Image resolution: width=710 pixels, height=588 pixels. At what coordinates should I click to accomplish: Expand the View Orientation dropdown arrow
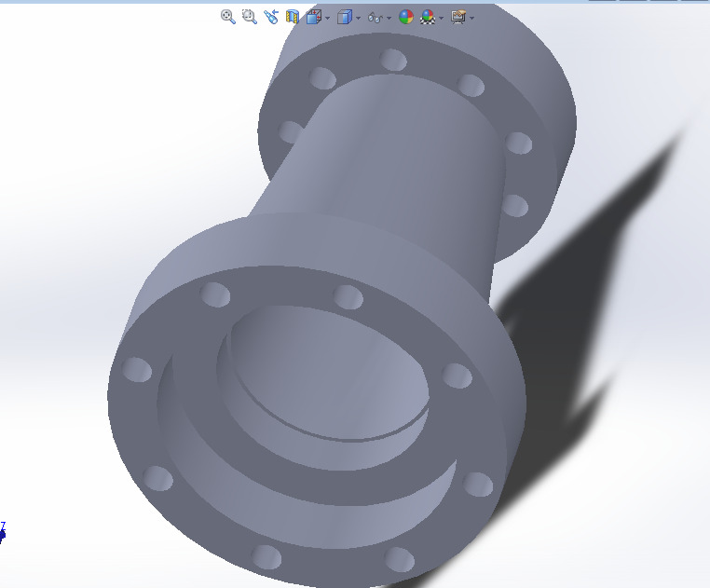click(327, 18)
